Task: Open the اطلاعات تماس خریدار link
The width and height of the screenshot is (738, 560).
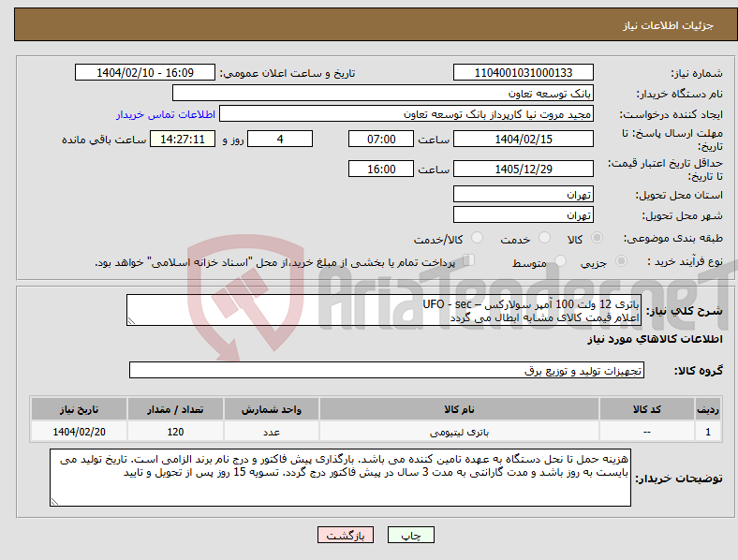Action: tap(166, 114)
